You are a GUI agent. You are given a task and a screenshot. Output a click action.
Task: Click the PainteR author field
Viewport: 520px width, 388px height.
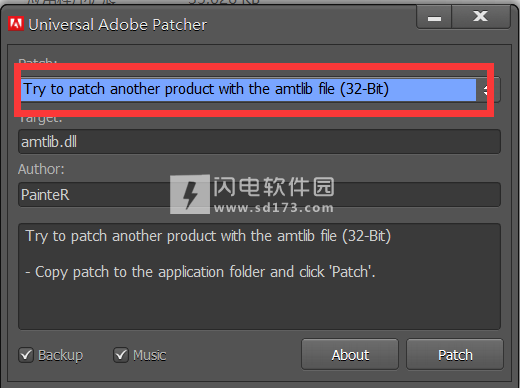(259, 194)
